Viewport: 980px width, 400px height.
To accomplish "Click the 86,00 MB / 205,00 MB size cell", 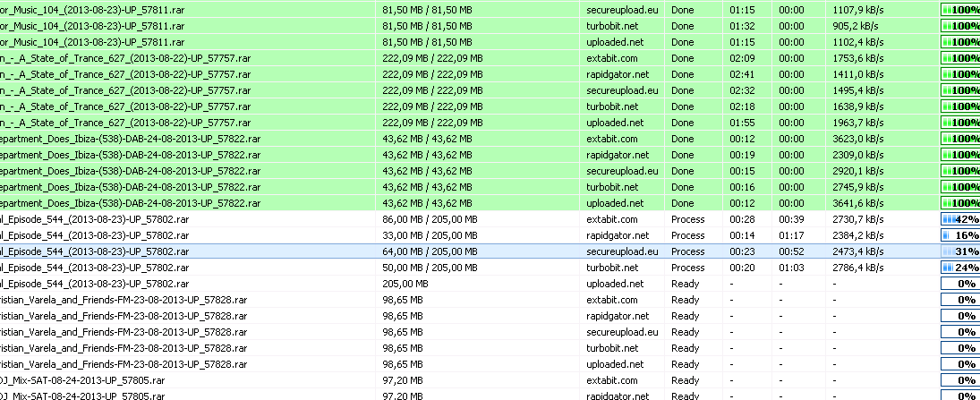I will point(430,219).
